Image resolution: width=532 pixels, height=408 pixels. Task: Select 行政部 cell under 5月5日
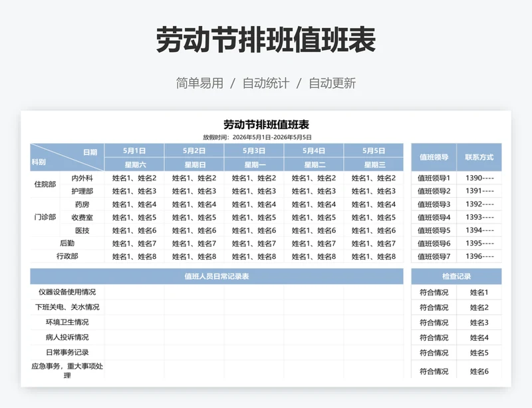[374, 256]
